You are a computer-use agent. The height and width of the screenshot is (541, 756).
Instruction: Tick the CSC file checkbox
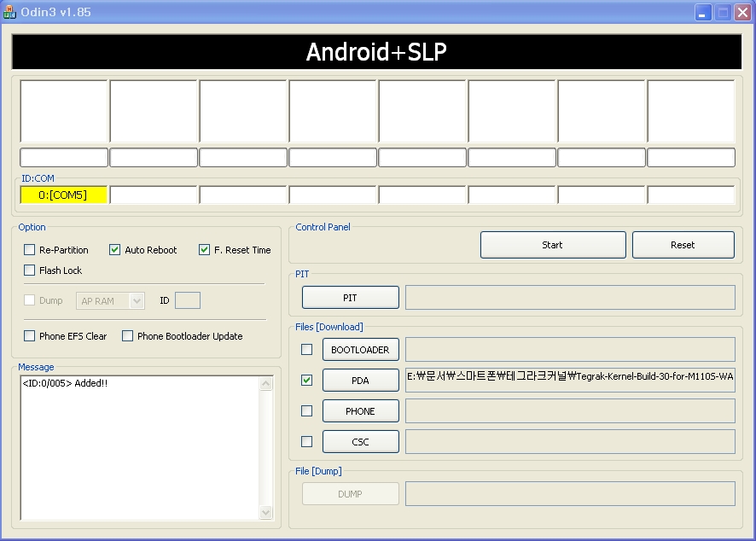(307, 442)
